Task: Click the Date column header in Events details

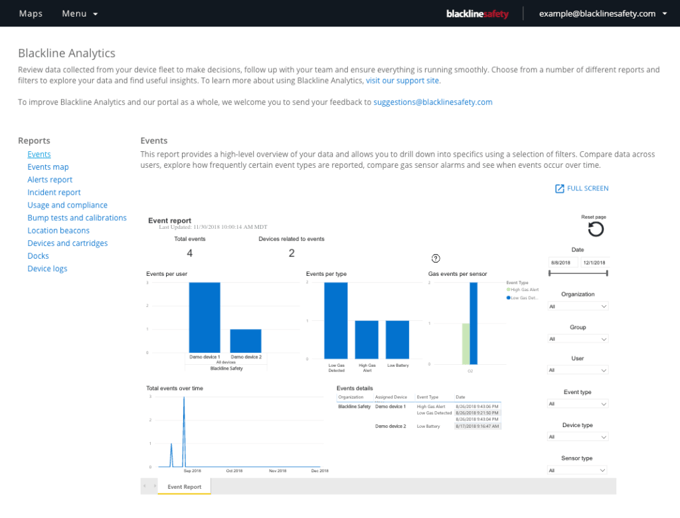Action: pyautogui.click(x=461, y=397)
